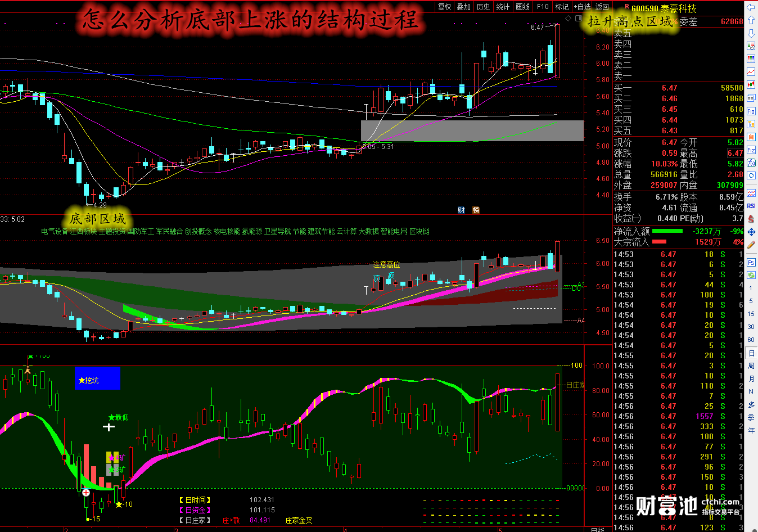The image size is (758, 532).
Task: Click the 买一 bid price 6.47 row
Action: [x=678, y=88]
